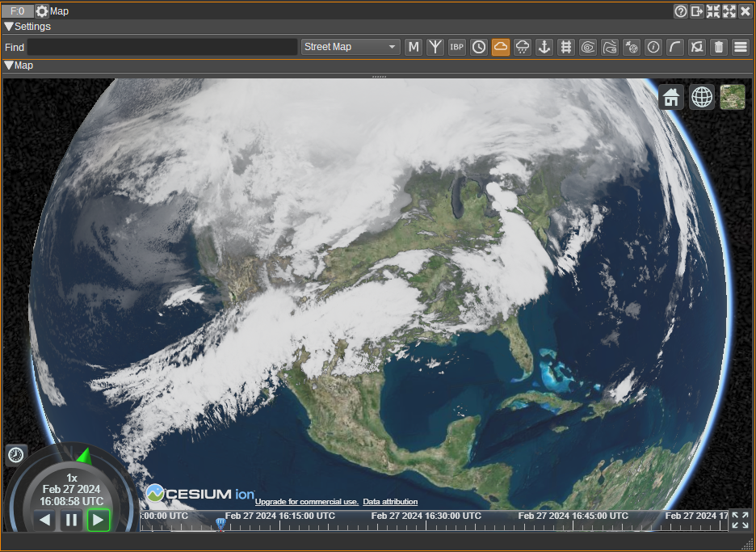
Task: Click the globe scene mode button
Action: point(702,97)
